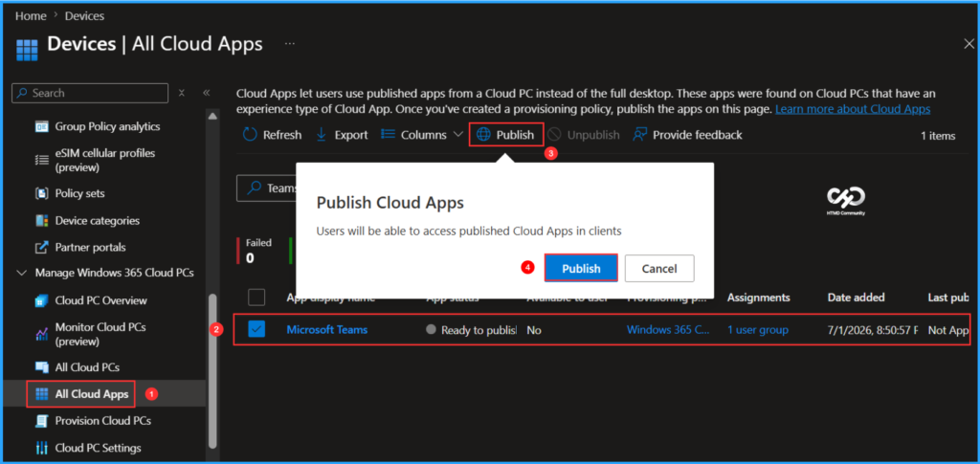Open the Learn more about Cloud Apps link
980x464 pixels.
click(x=853, y=109)
